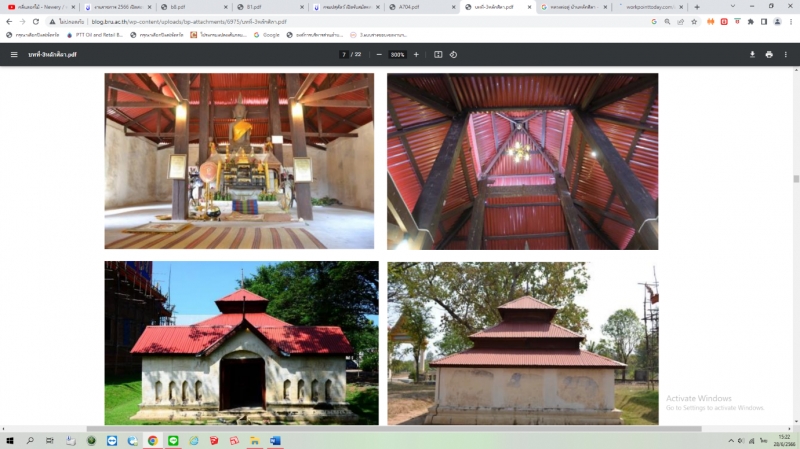Image resolution: width=800 pixels, height=449 pixels.
Task: Open the Share this page icon
Action: coord(681,22)
